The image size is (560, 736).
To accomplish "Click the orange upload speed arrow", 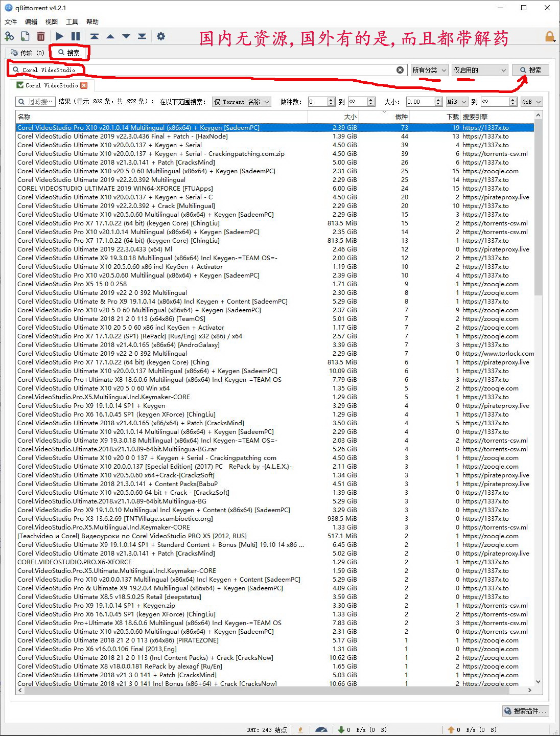I will tap(451, 730).
